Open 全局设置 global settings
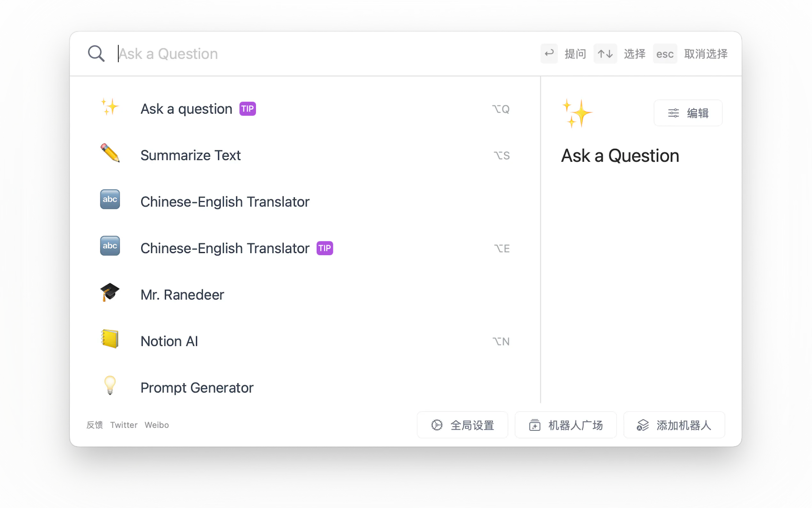 pyautogui.click(x=462, y=425)
